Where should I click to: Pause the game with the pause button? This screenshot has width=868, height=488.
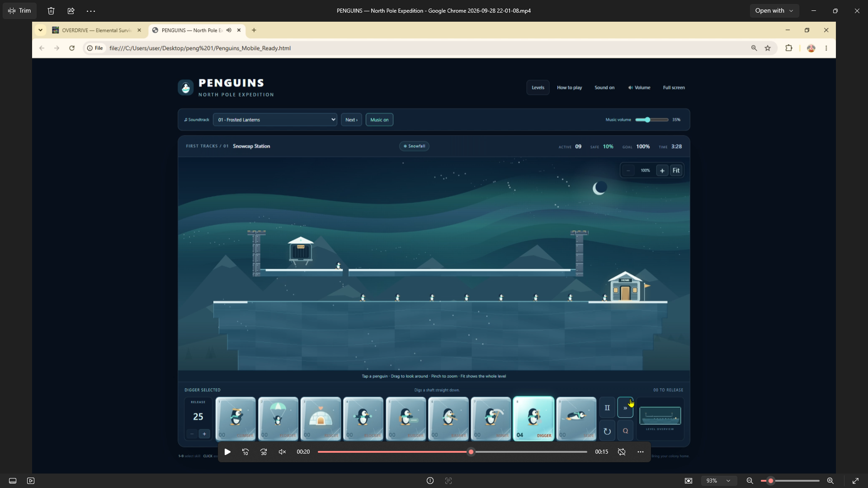pyautogui.click(x=607, y=408)
